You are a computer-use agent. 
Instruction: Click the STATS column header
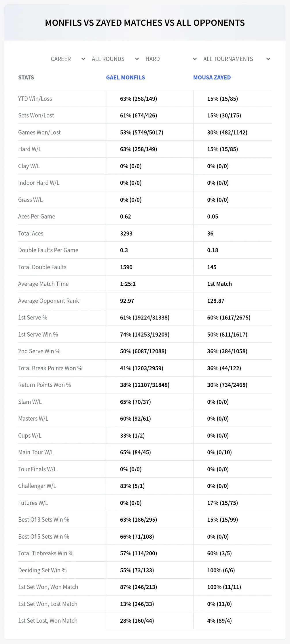(26, 77)
